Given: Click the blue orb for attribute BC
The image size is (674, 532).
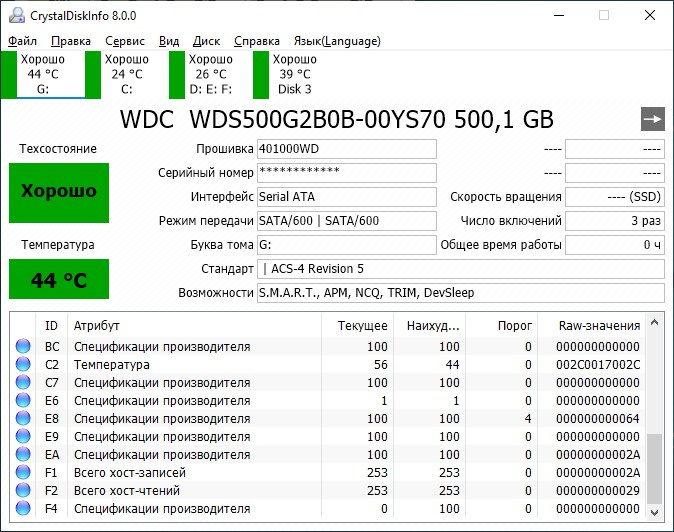Looking at the screenshot, I should pos(23,347).
